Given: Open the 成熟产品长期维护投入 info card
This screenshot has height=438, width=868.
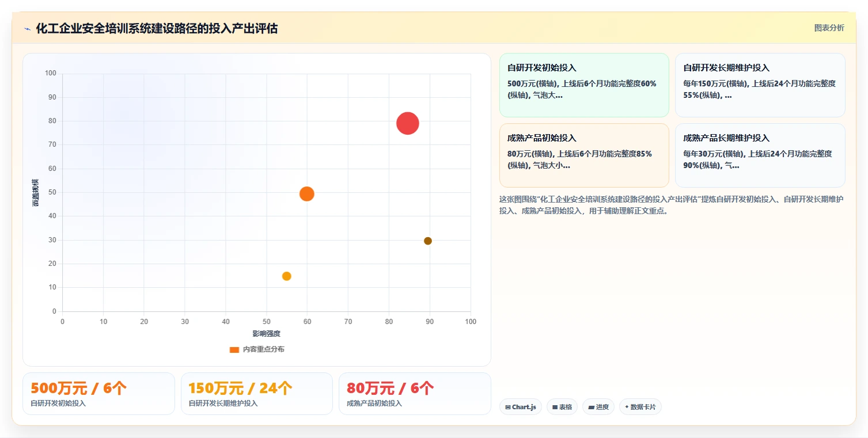Looking at the screenshot, I should (760, 155).
